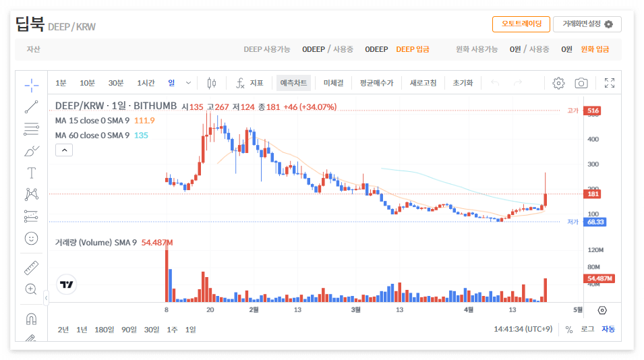Select the 1분 interval
The image size is (644, 360).
[61, 83]
